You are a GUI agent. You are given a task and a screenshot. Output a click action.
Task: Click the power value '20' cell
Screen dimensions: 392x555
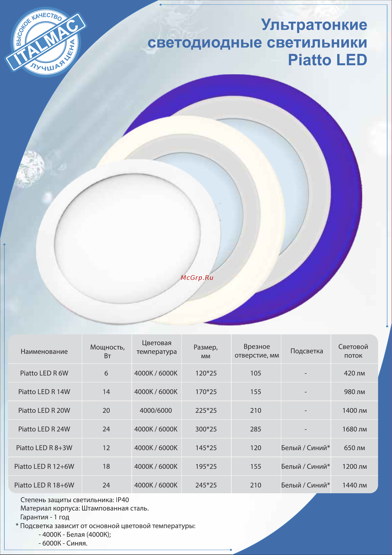click(106, 411)
